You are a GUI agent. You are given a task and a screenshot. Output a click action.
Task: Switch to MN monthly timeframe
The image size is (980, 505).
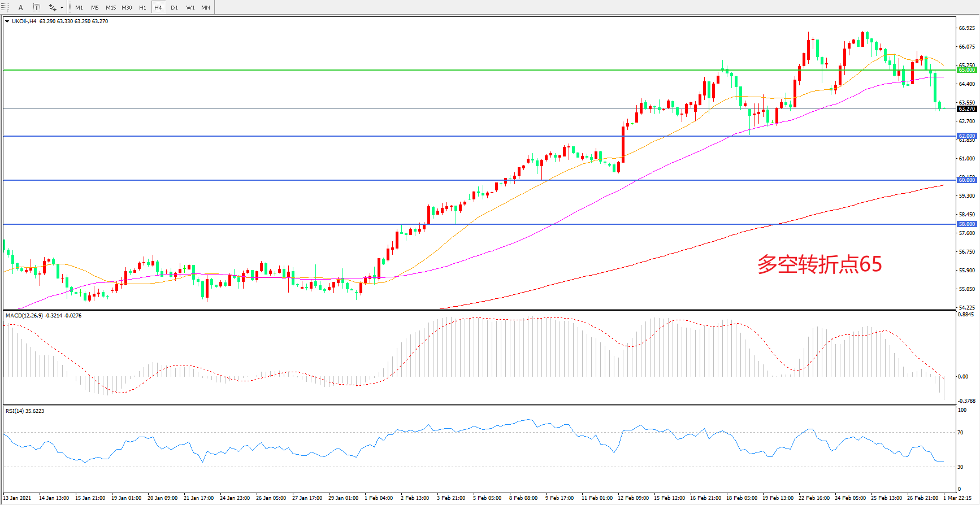(x=206, y=7)
